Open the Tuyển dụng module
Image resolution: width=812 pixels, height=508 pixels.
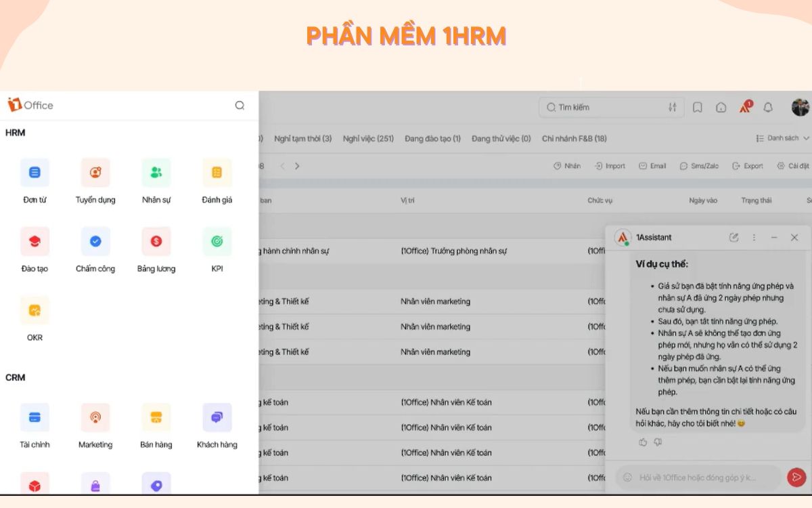coord(95,181)
